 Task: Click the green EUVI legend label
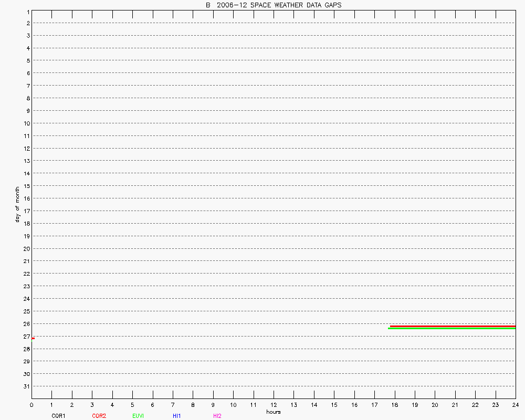(138, 416)
